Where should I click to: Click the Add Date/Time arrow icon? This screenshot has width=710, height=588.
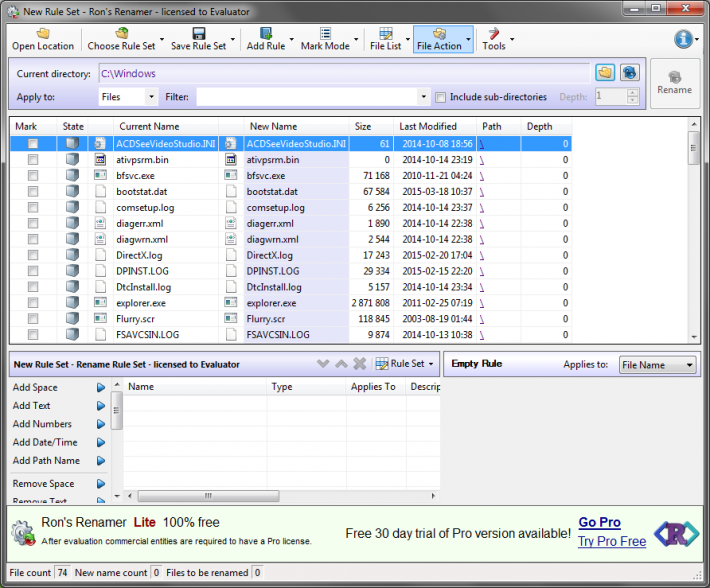[x=101, y=442]
